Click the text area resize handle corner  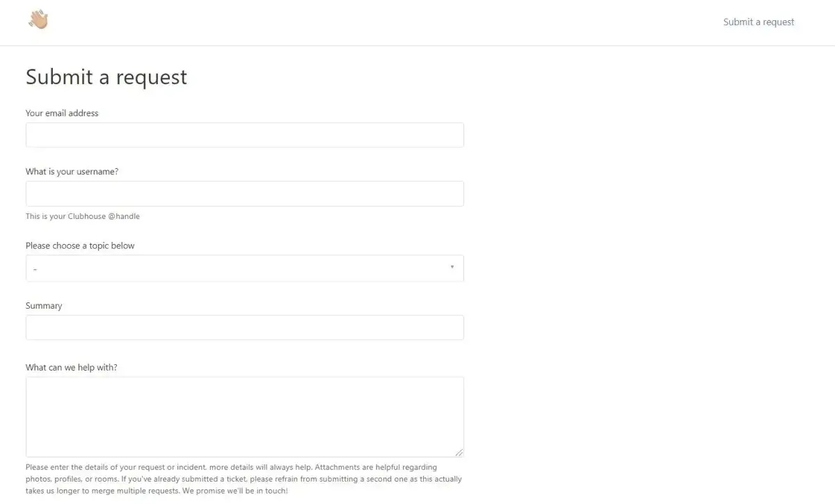point(459,452)
